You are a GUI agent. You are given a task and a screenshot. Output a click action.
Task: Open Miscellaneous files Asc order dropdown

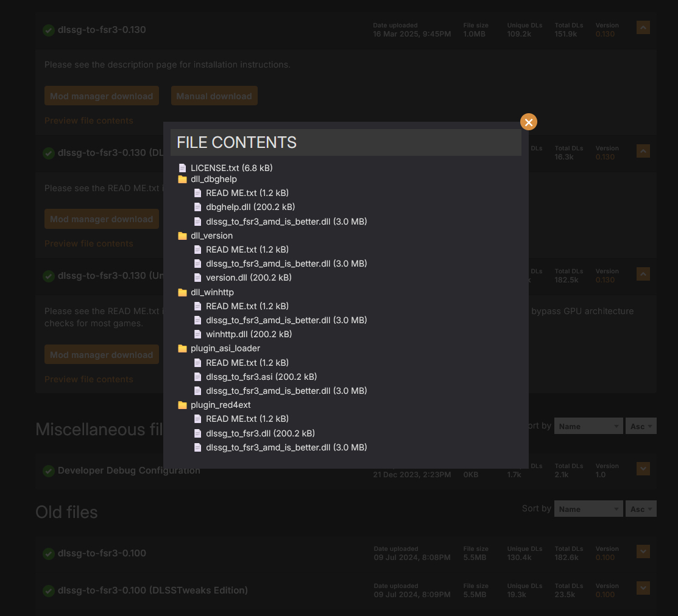click(641, 427)
